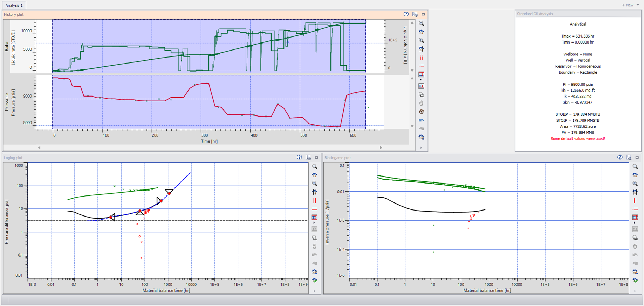This screenshot has height=306, width=644.
Task: Click zoom in icon in History plot toolbar
Action: click(421, 40)
